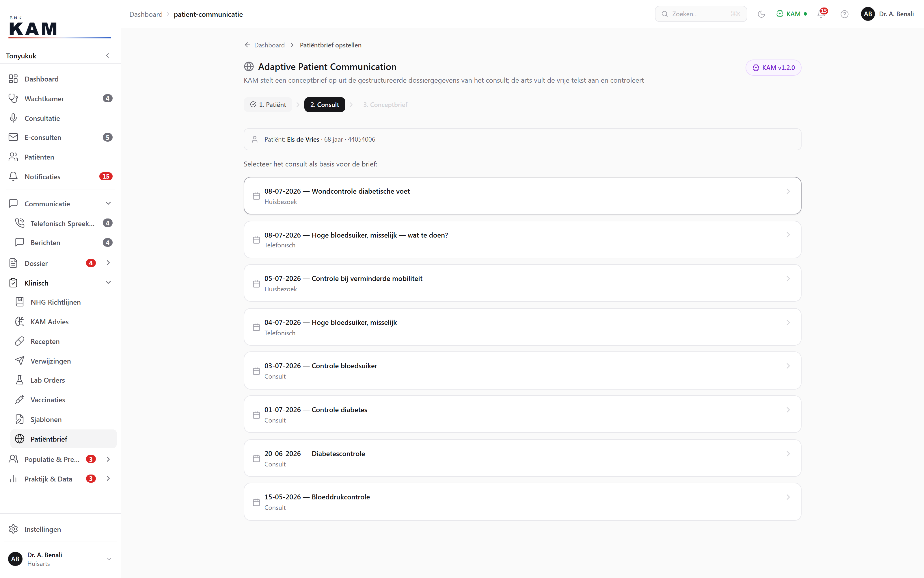
Task: Click the Zoeken search field
Action: 701,14
